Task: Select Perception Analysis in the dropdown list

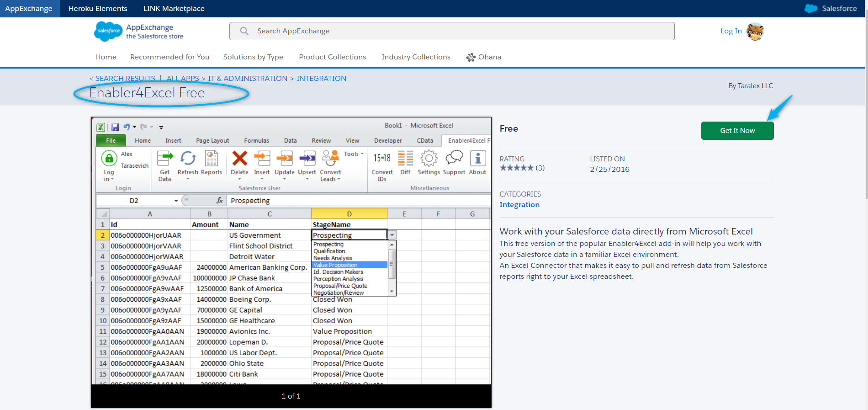Action: point(339,279)
